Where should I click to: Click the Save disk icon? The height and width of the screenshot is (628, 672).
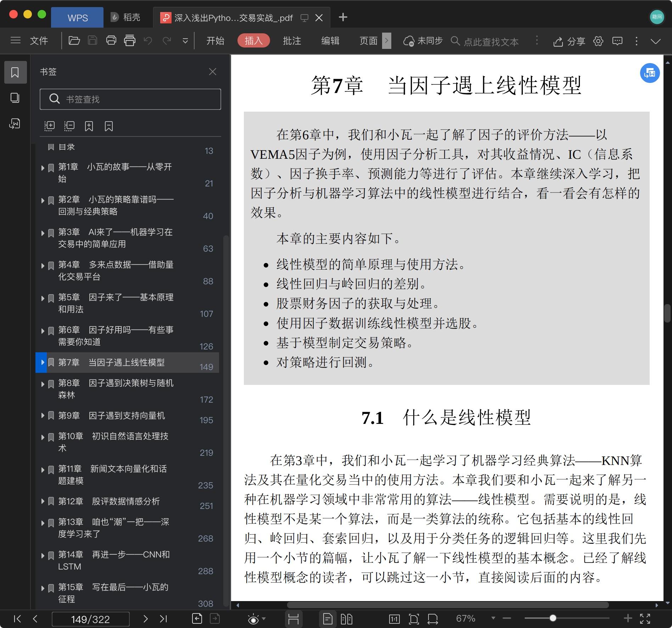coord(92,40)
